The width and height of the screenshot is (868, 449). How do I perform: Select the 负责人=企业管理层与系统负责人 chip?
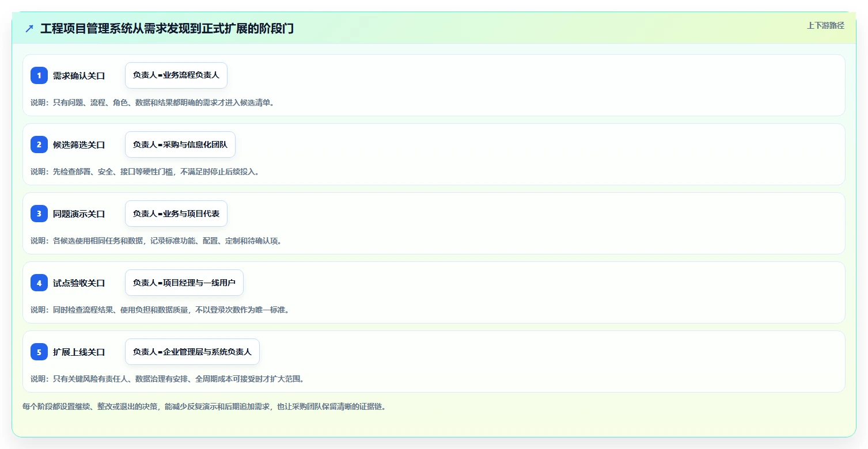(x=192, y=352)
